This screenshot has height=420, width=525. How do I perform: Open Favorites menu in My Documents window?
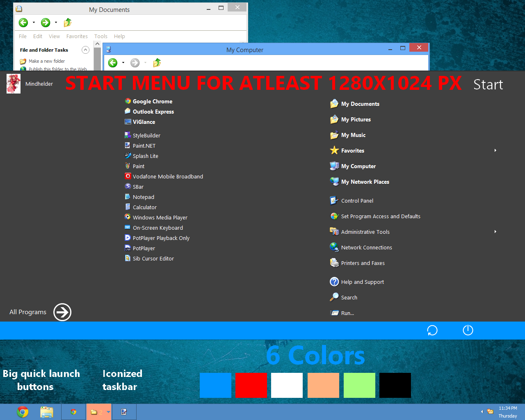pyautogui.click(x=77, y=36)
